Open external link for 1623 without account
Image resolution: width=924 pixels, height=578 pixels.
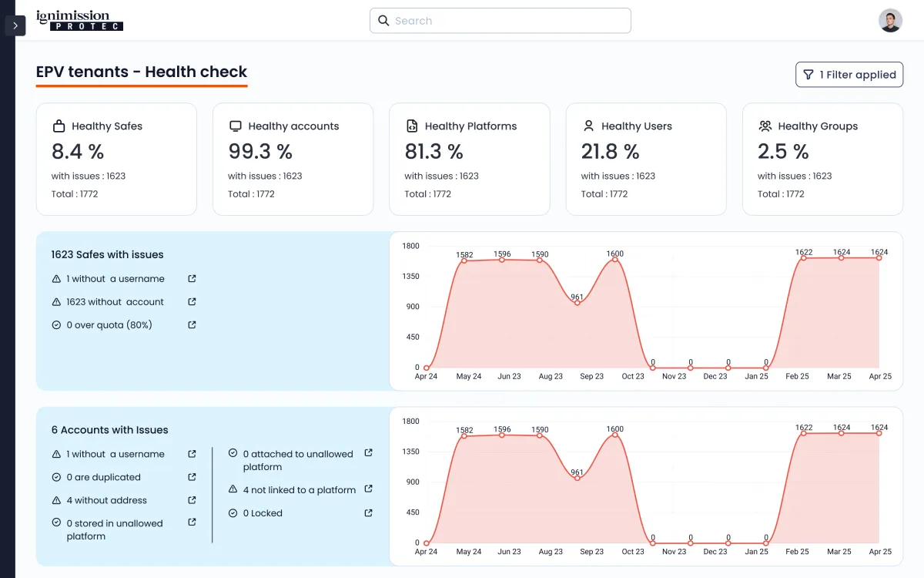[x=192, y=301]
